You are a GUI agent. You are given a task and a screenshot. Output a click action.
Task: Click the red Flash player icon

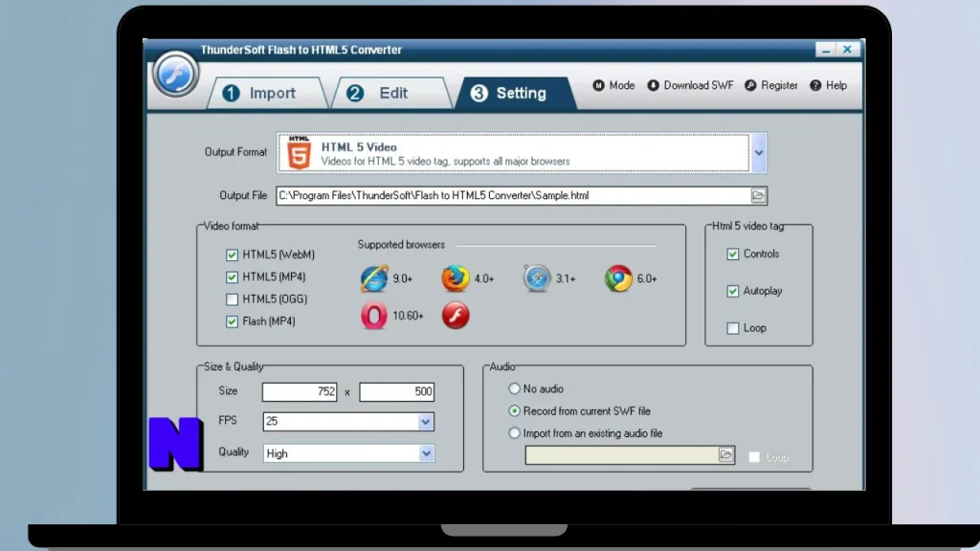(456, 316)
